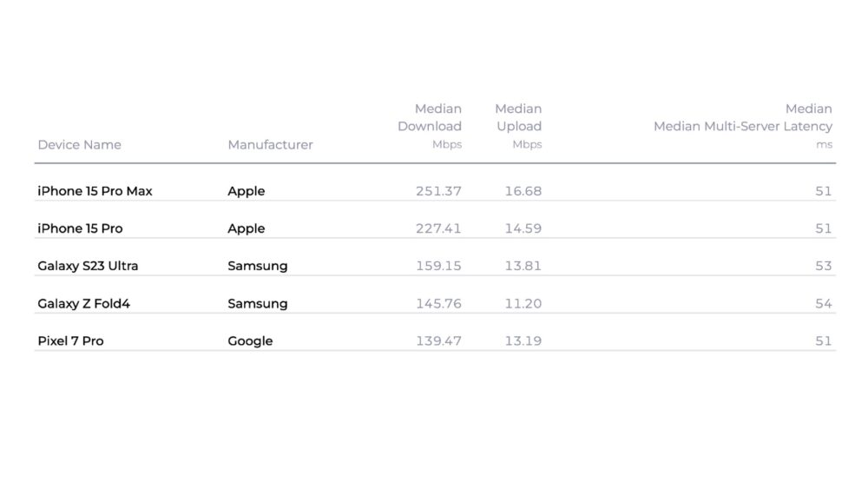Select the 145.76 download speed value
The height and width of the screenshot is (489, 868).
(438, 303)
